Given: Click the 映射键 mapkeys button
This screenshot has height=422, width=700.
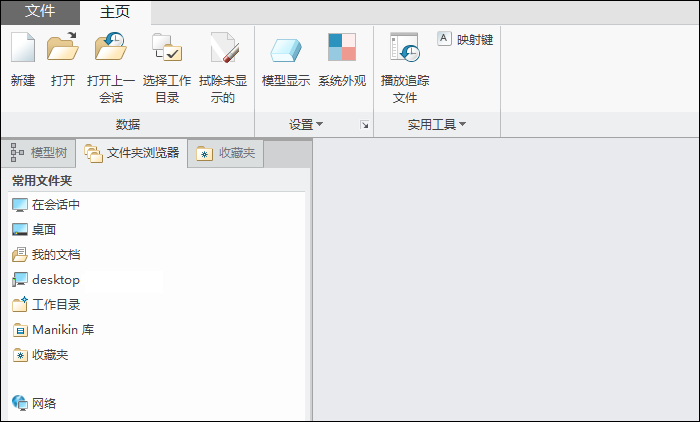Looking at the screenshot, I should point(466,39).
